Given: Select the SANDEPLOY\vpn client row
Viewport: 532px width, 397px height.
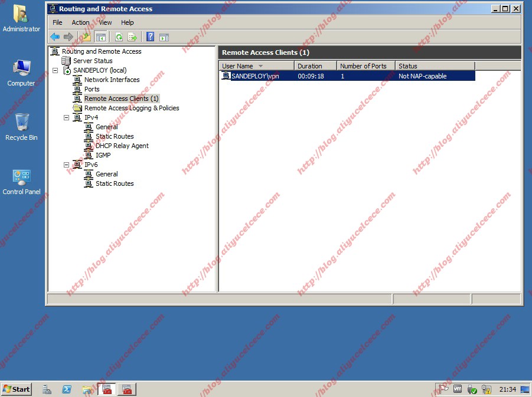Looking at the screenshot, I should (347, 76).
